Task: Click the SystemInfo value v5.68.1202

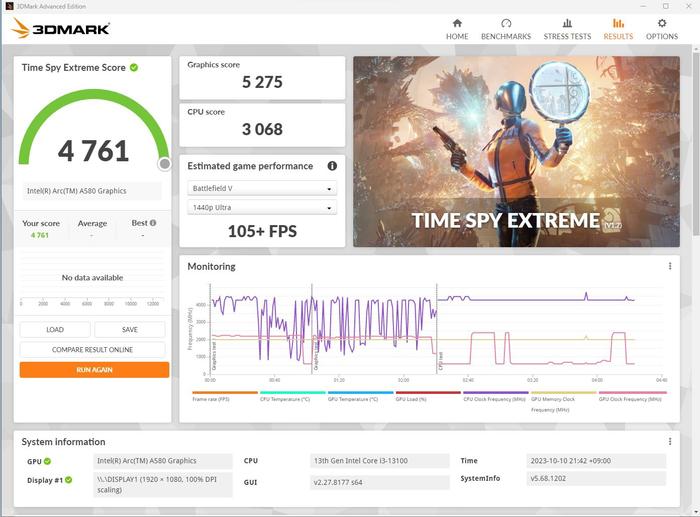Action: (596, 479)
